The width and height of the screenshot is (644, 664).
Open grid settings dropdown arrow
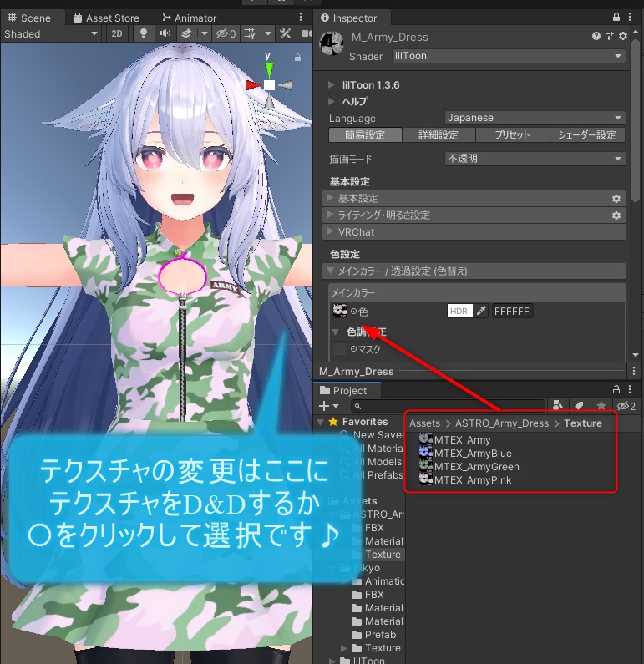[x=268, y=33]
